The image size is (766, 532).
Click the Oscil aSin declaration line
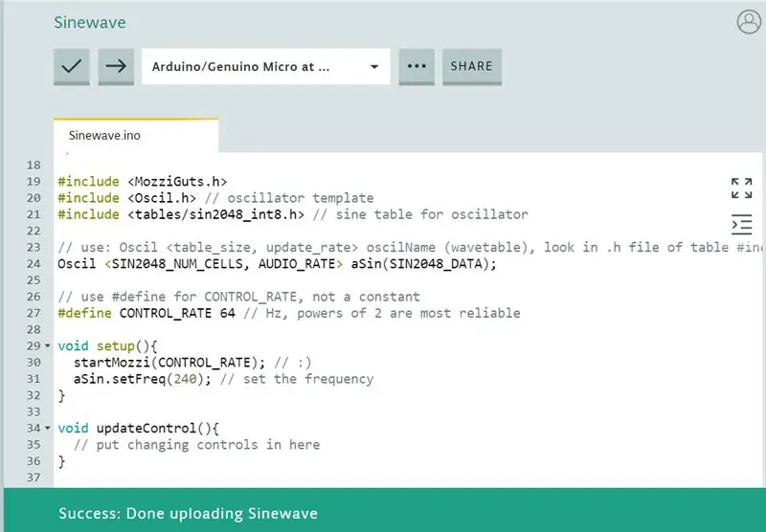277,263
